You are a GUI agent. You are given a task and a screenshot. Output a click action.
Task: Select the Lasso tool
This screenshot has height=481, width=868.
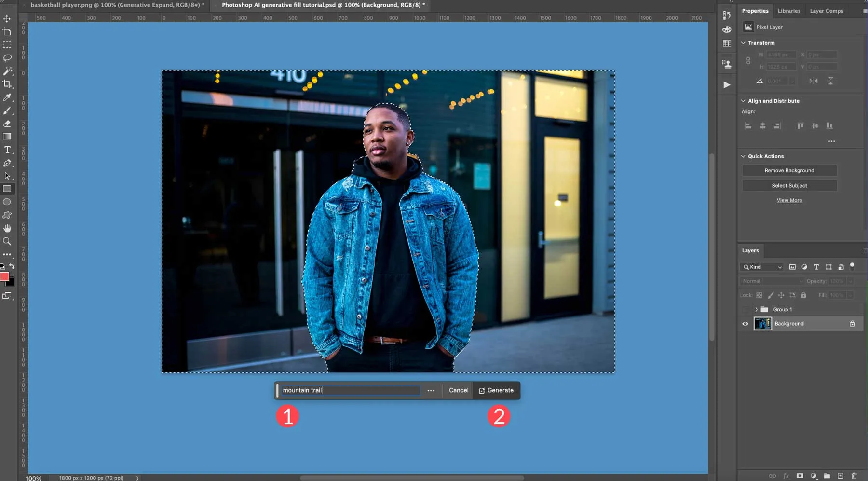7,58
